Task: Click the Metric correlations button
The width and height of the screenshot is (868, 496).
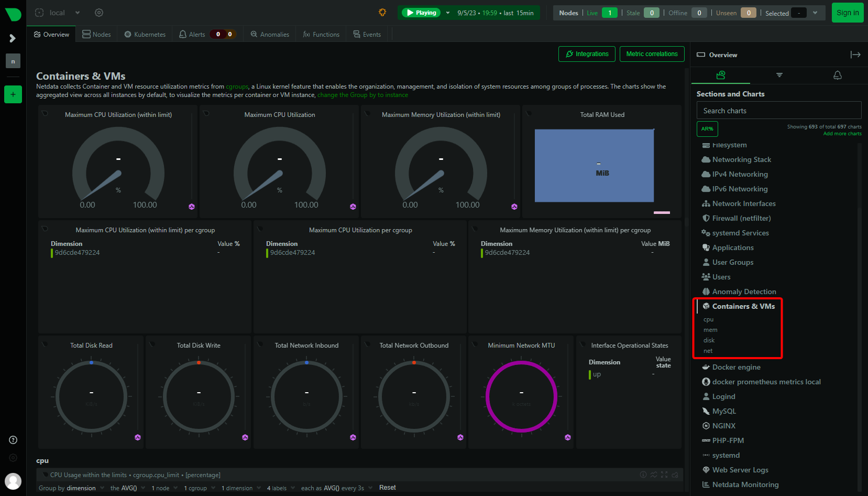Action: click(x=652, y=53)
